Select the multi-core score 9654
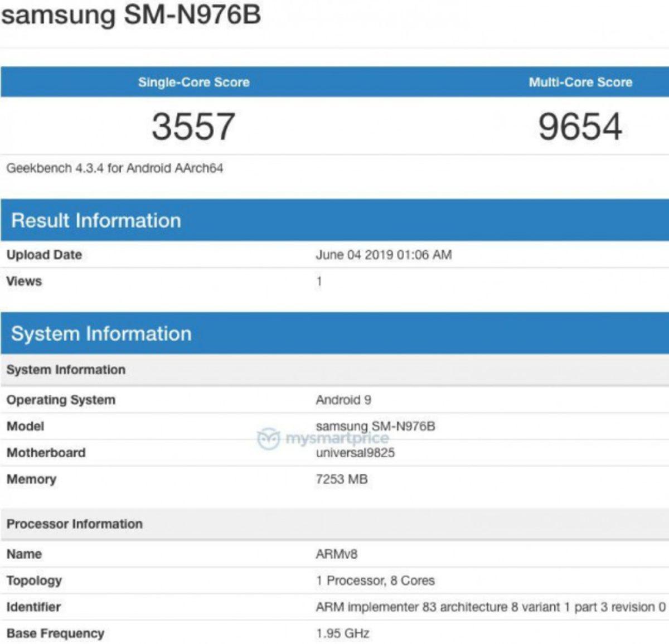This screenshot has height=644, width=669. pos(581,126)
